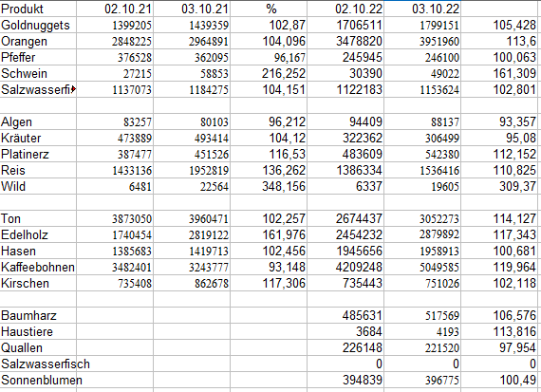The width and height of the screenshot is (541, 392).
Task: Select the Produkt header cell
Action: pyautogui.click(x=38, y=9)
